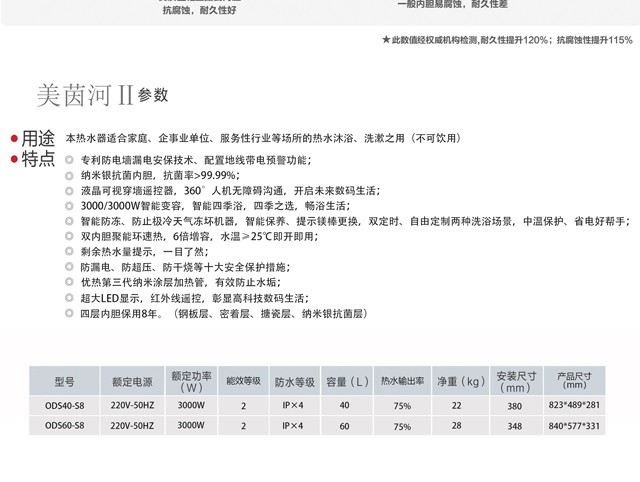
Task: Click the 3000W cell in ODS60-S8 row
Action: point(191,425)
